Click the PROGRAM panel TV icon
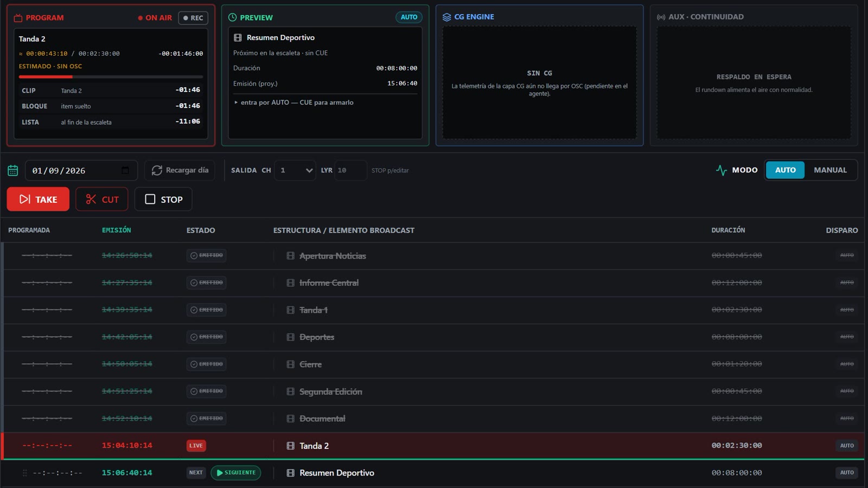 pos(18,18)
